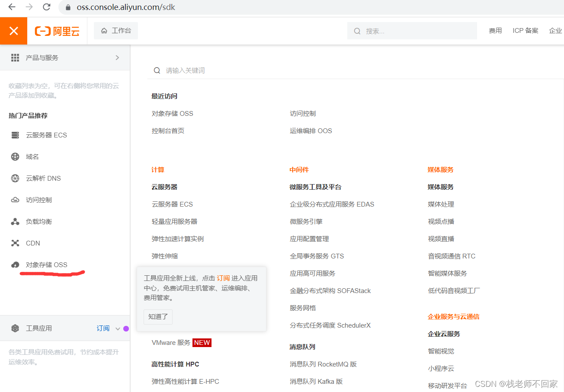
Task: Click the 负载均衡 icon
Action: [x=15, y=222]
